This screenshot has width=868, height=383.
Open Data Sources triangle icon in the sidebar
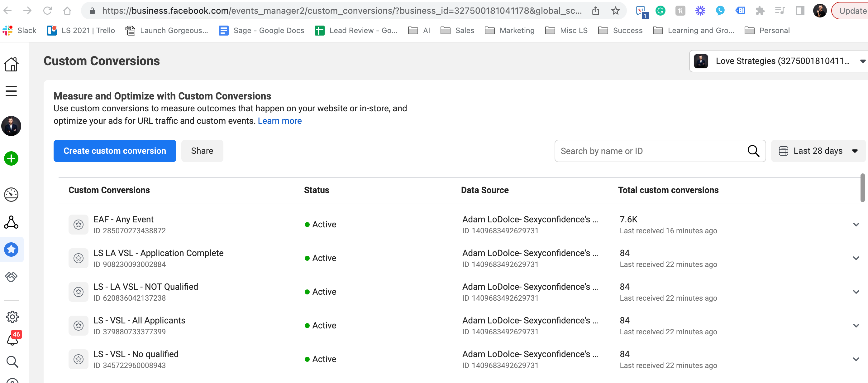point(11,222)
